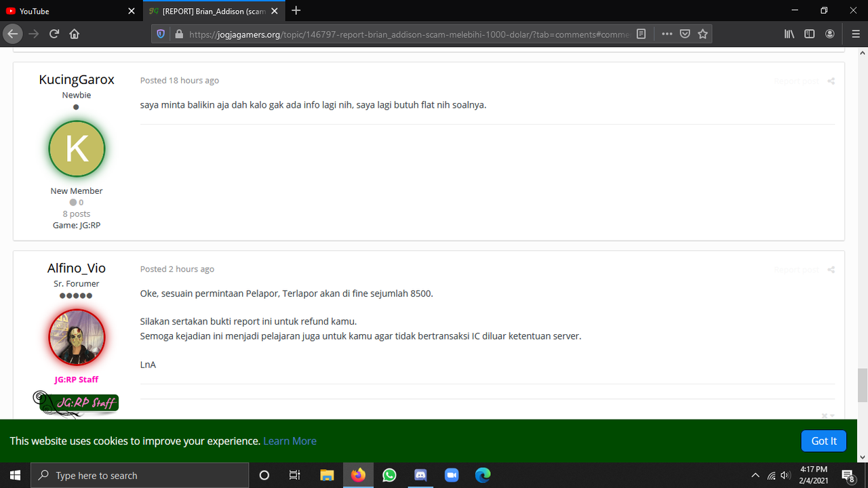This screenshot has height=488, width=868.
Task: Open the Firefox hamburger menu
Action: [856, 34]
